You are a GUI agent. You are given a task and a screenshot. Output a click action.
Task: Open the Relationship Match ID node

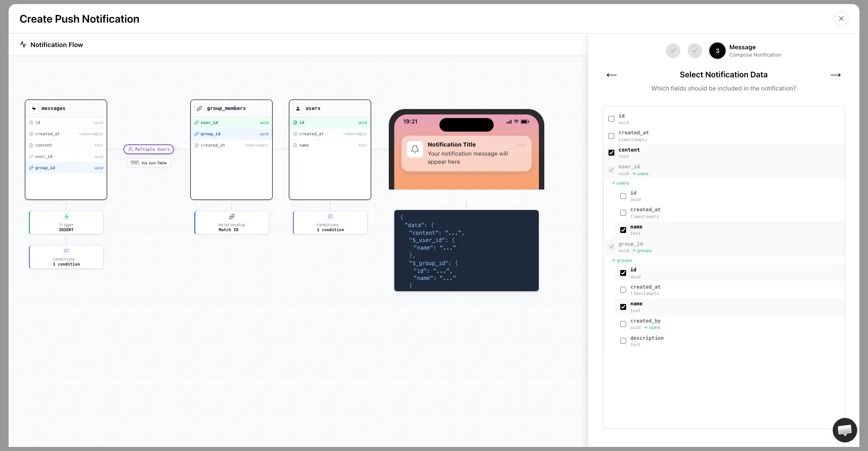[231, 223]
